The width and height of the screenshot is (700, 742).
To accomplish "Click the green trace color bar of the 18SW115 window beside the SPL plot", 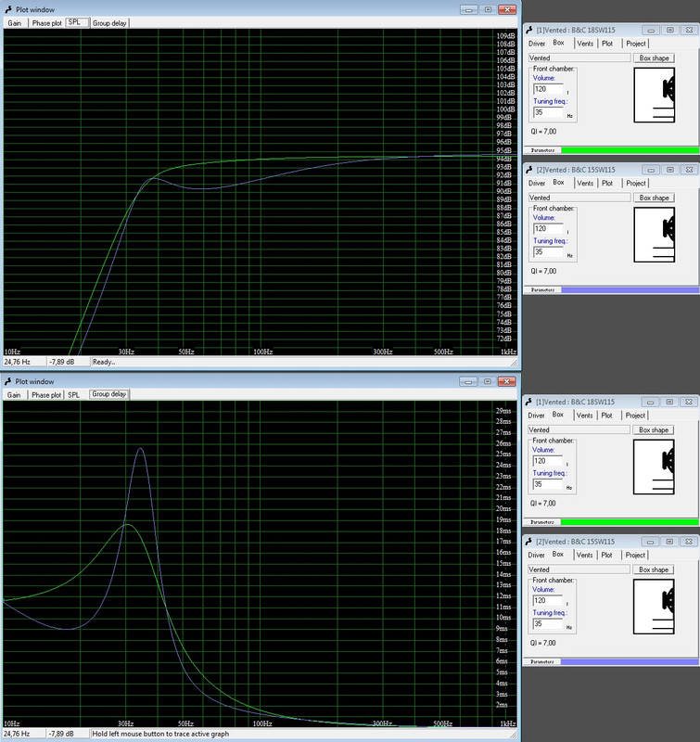I will pyautogui.click(x=630, y=150).
